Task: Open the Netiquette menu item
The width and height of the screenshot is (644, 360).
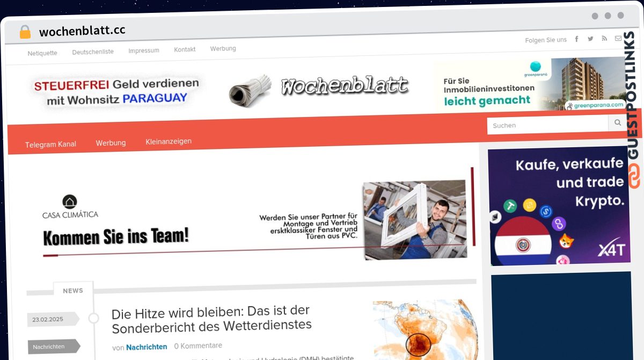Action: point(42,53)
